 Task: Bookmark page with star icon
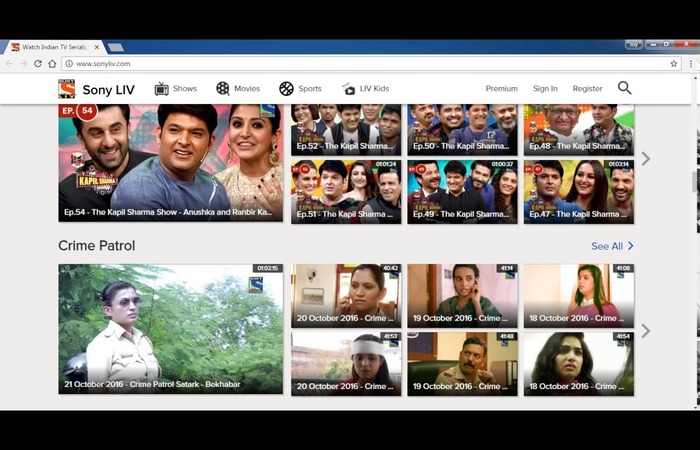click(673, 64)
